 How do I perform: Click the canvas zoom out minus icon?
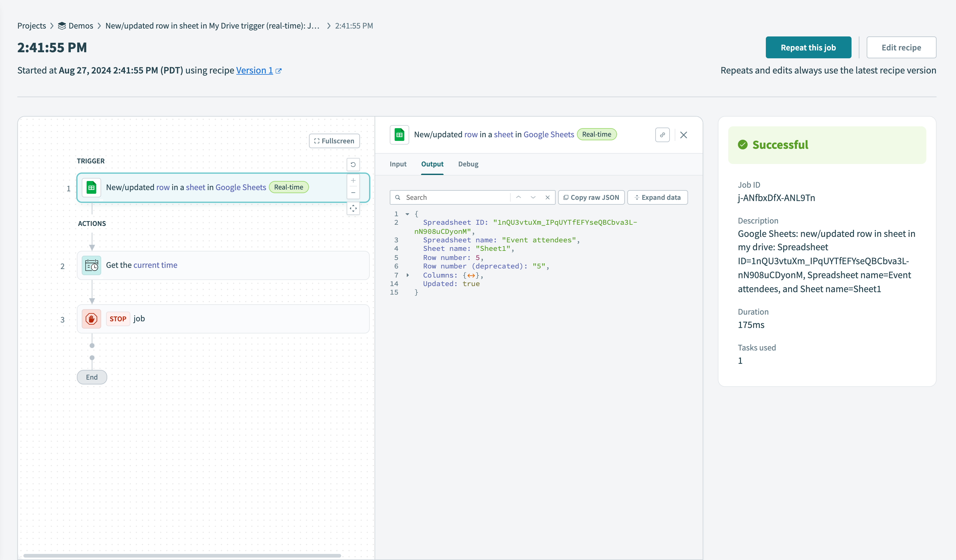click(x=353, y=193)
